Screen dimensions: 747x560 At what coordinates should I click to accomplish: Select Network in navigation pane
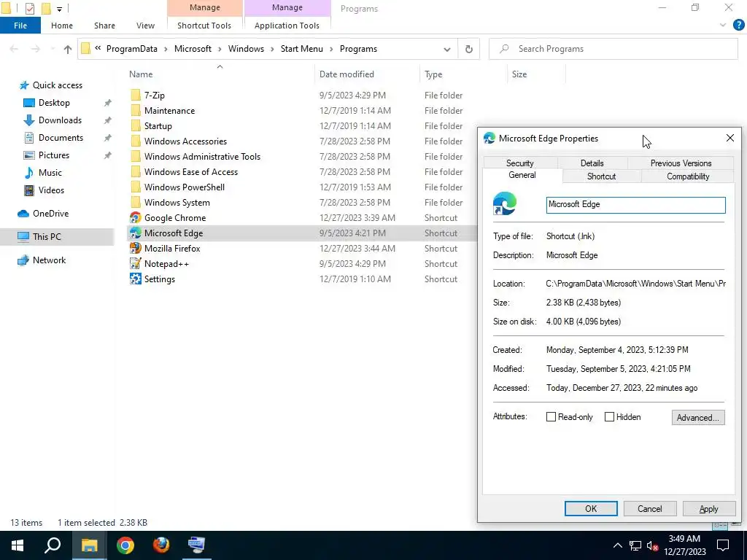[49, 260]
